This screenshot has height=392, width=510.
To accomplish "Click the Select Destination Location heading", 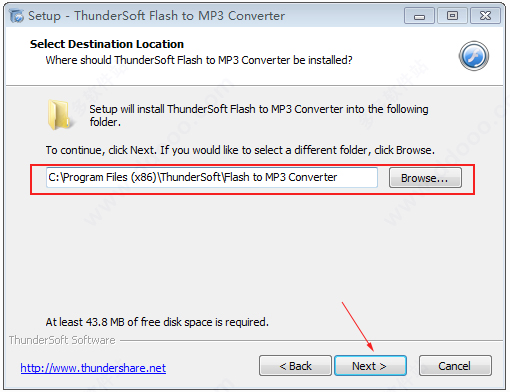I will click(107, 44).
